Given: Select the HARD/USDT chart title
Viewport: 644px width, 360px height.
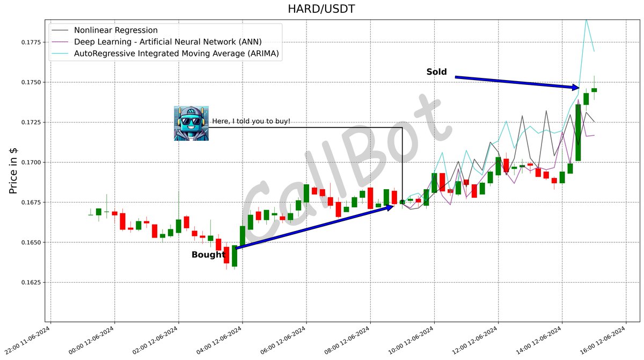Looking at the screenshot, I should pos(321,9).
